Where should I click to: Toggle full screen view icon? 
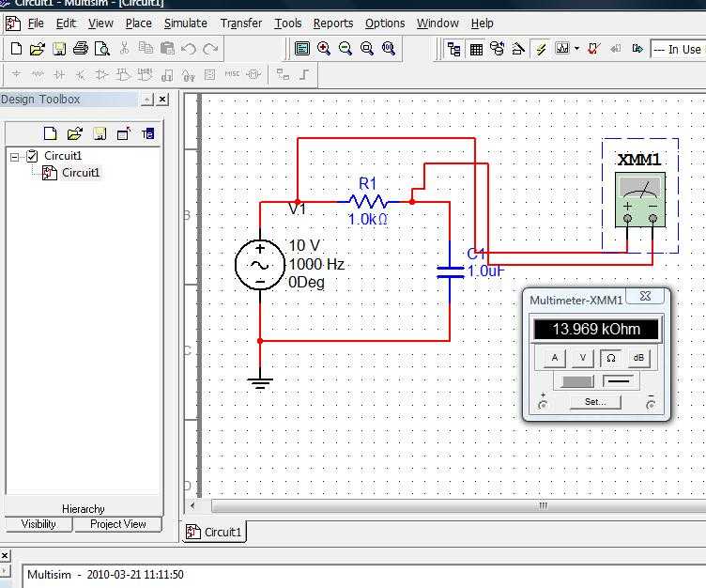302,48
